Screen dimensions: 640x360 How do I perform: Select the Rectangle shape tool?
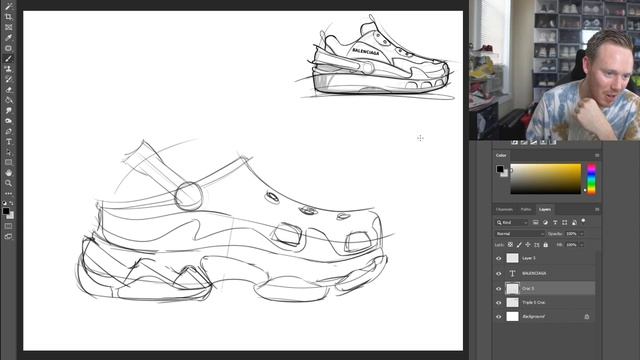click(x=8, y=162)
